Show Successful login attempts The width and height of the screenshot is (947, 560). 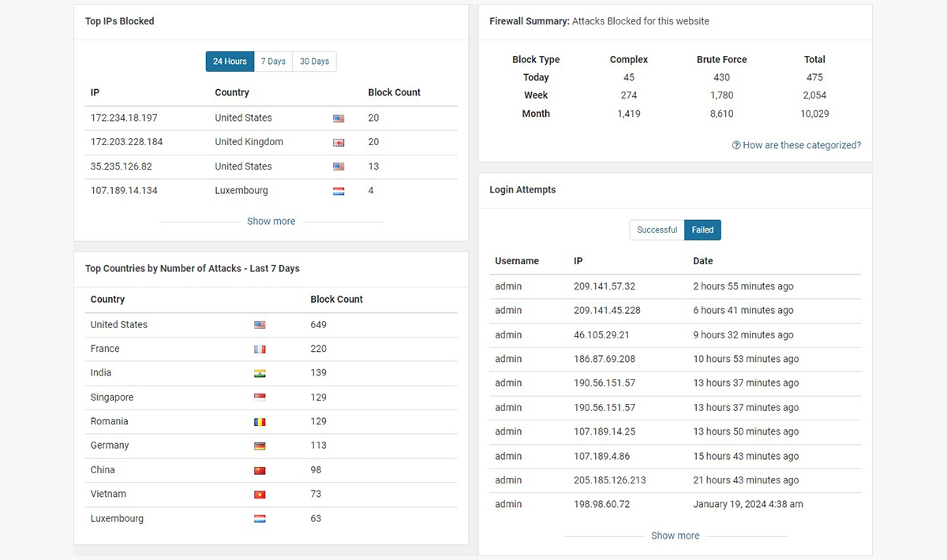[657, 230]
